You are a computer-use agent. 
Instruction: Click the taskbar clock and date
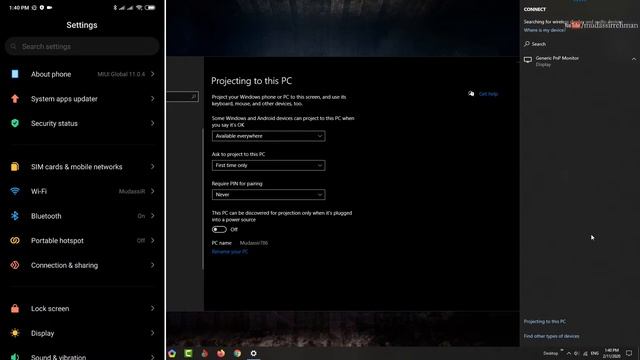pos(611,353)
